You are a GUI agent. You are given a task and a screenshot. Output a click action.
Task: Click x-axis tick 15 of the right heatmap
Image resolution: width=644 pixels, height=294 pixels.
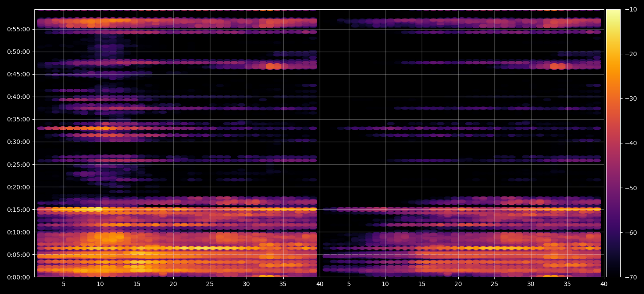point(422,284)
